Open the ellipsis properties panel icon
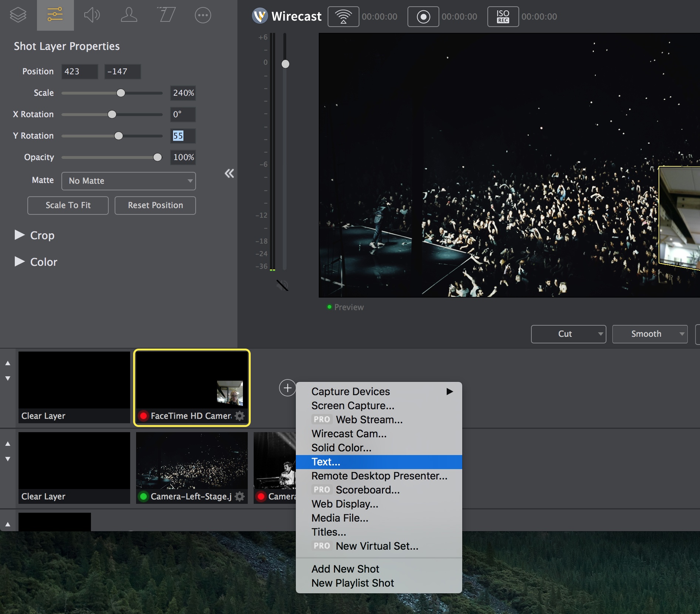The width and height of the screenshot is (700, 614). [x=203, y=15]
